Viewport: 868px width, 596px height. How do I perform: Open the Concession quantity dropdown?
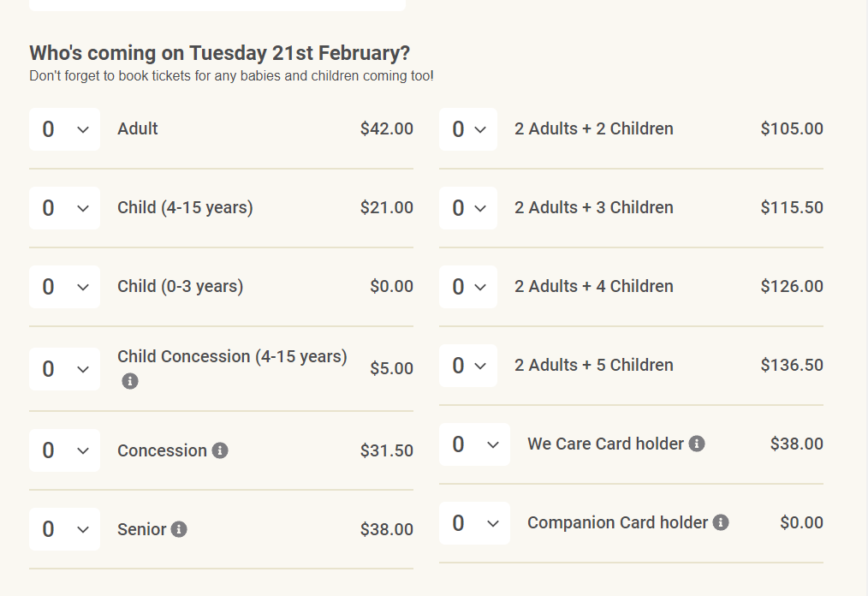pyautogui.click(x=64, y=451)
